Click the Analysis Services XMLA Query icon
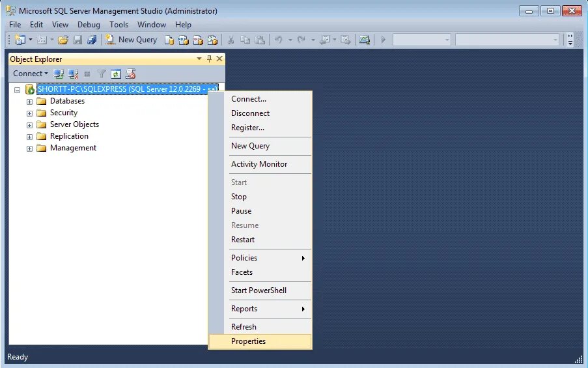This screenshot has height=368, width=588. click(212, 40)
